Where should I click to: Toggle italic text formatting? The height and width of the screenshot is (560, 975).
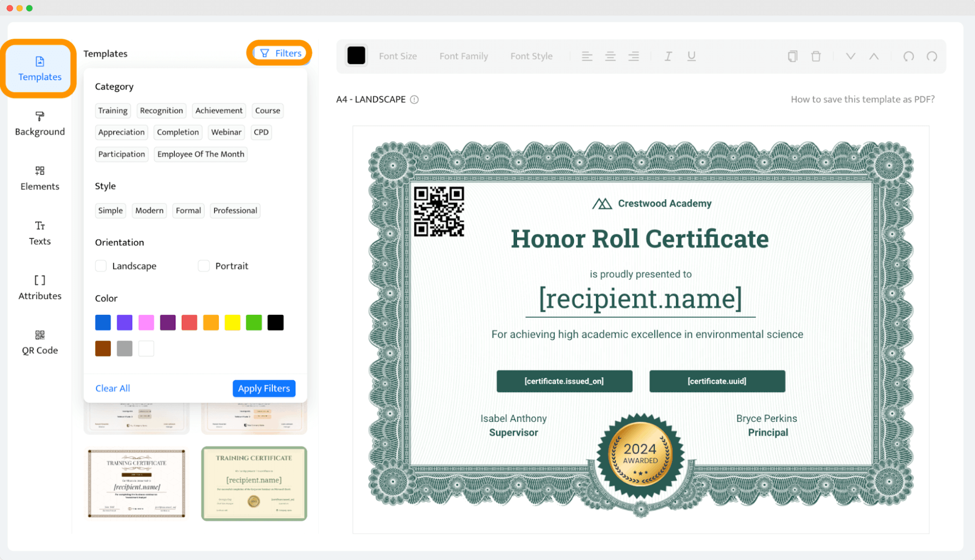click(x=668, y=56)
